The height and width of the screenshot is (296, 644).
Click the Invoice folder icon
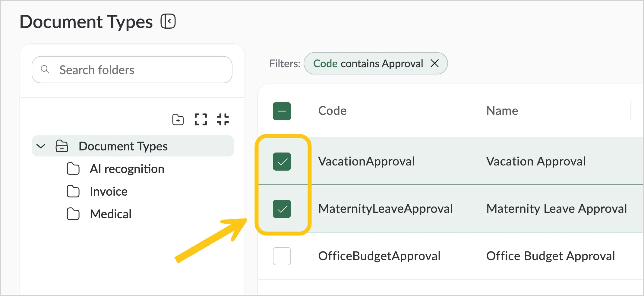coord(73,191)
